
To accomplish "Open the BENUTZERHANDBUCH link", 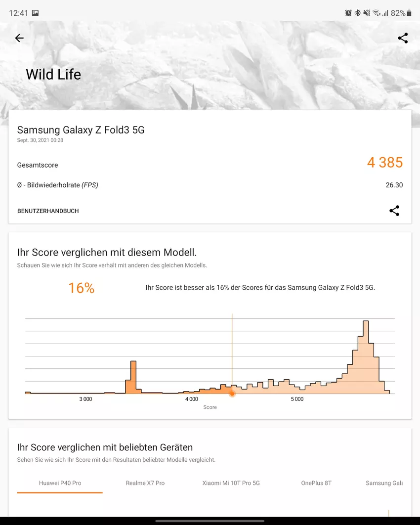I will click(x=48, y=211).
